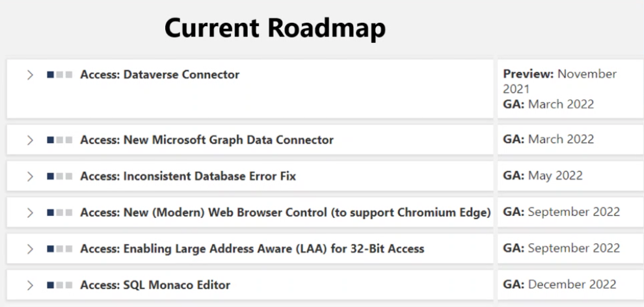The image size is (644, 307).
Task: Expand the Enabling Large Address Aware row
Action: pyautogui.click(x=30, y=248)
